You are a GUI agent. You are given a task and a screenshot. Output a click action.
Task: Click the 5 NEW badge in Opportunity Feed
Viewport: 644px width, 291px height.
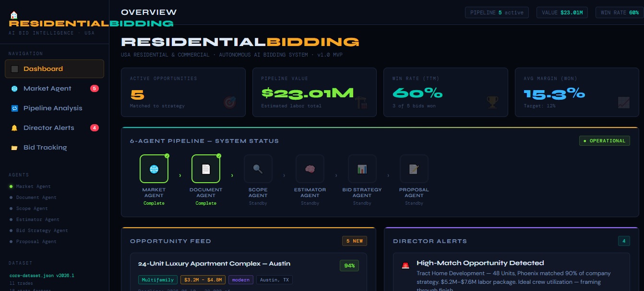[x=354, y=241]
